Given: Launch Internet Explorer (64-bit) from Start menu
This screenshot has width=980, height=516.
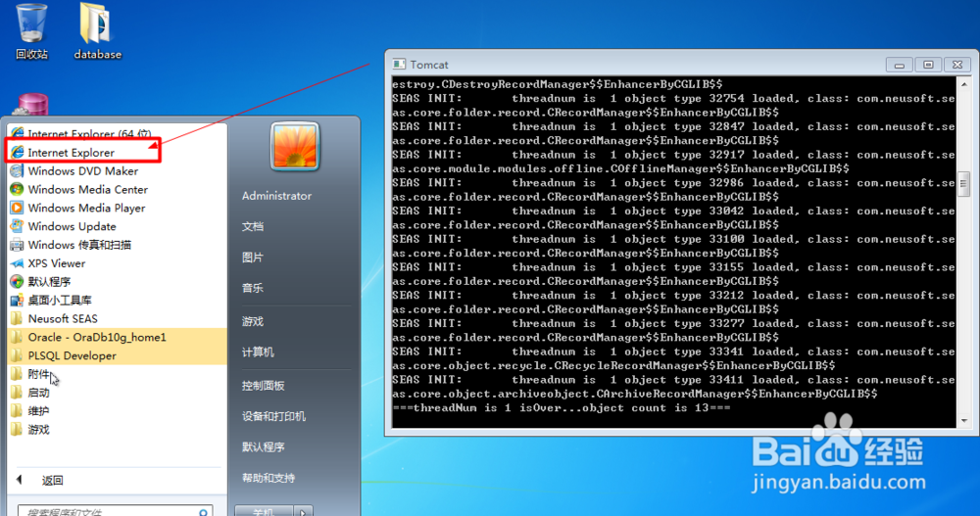Looking at the screenshot, I should coord(89,134).
